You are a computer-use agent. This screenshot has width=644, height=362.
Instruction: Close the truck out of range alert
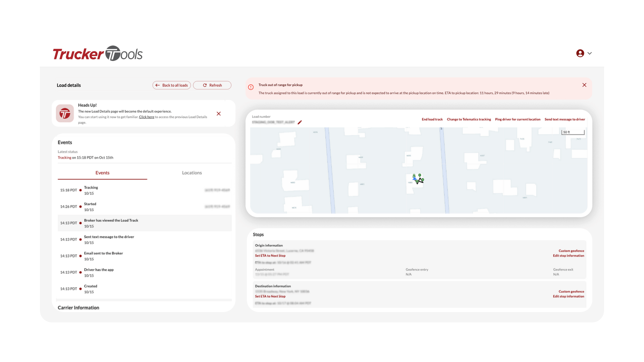tap(584, 85)
